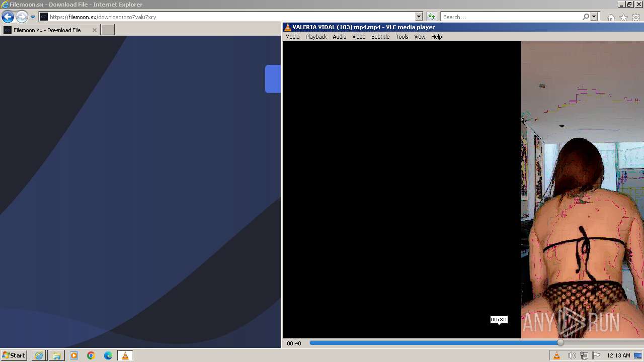Click the IE icon in title bar
The image size is (644, 362).
(5, 5)
